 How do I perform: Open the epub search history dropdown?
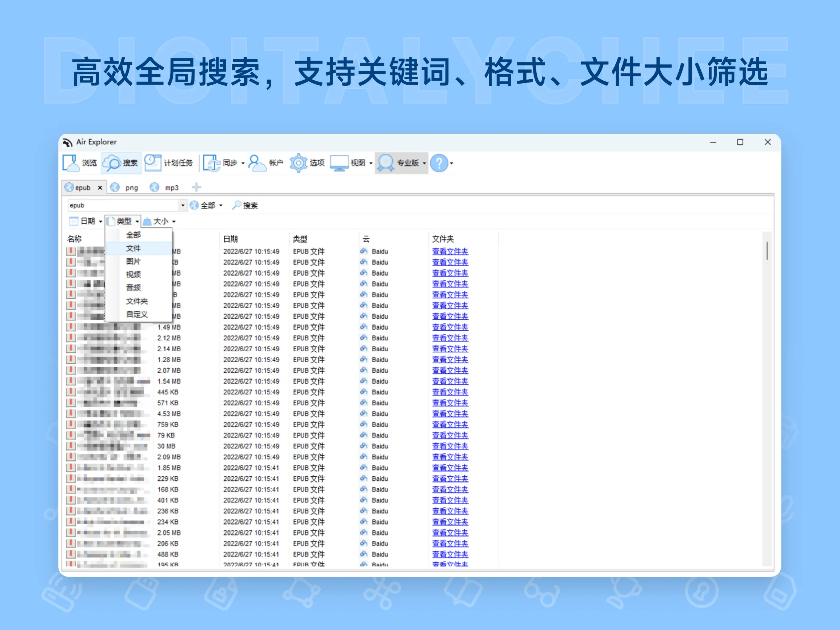point(183,205)
